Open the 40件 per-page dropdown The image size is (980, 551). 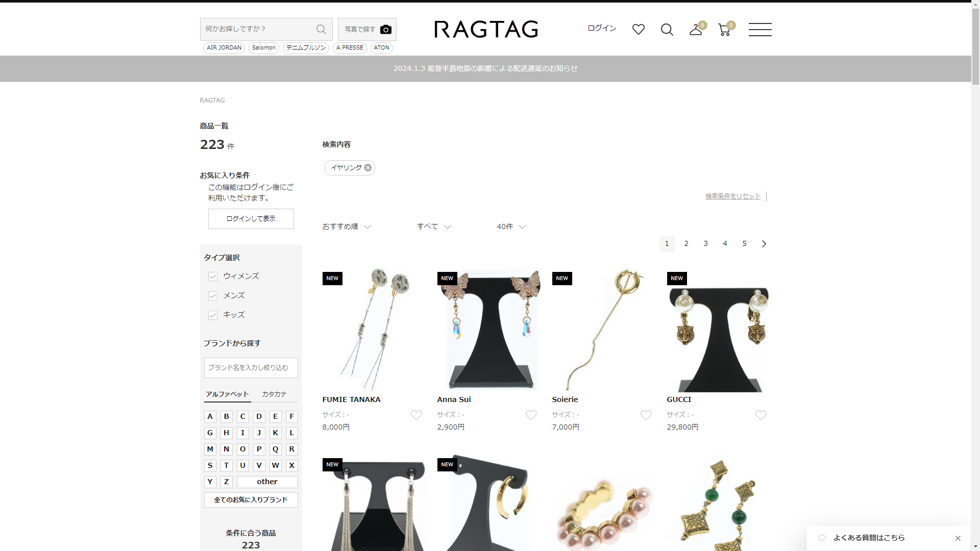coord(510,227)
